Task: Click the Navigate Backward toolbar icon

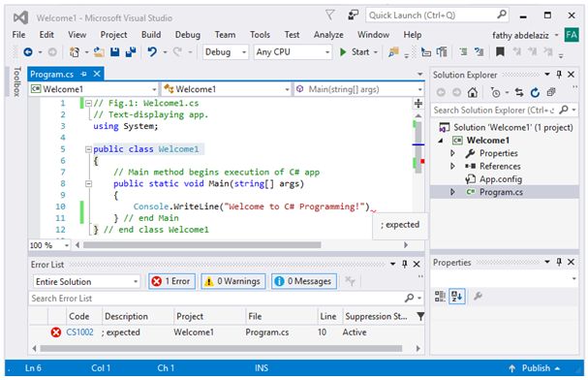Action: 28,51
